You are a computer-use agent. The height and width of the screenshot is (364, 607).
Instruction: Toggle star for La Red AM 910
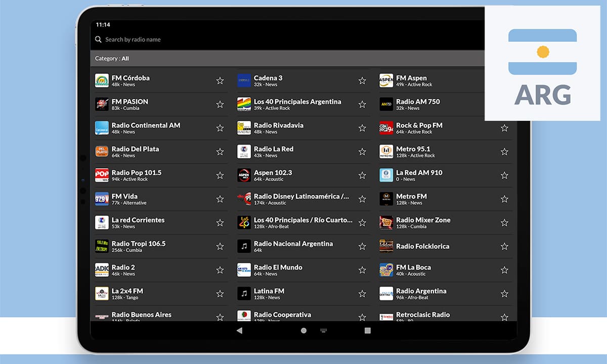(x=504, y=175)
